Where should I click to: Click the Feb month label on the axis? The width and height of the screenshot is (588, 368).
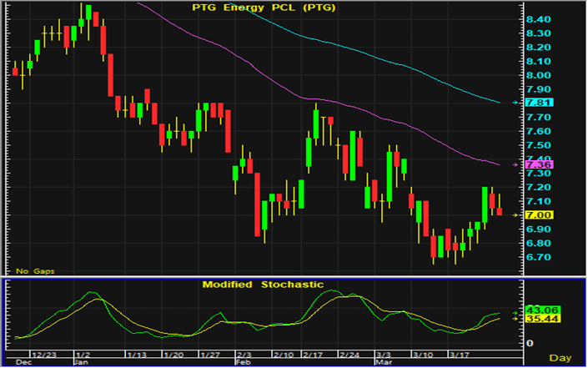(x=240, y=363)
